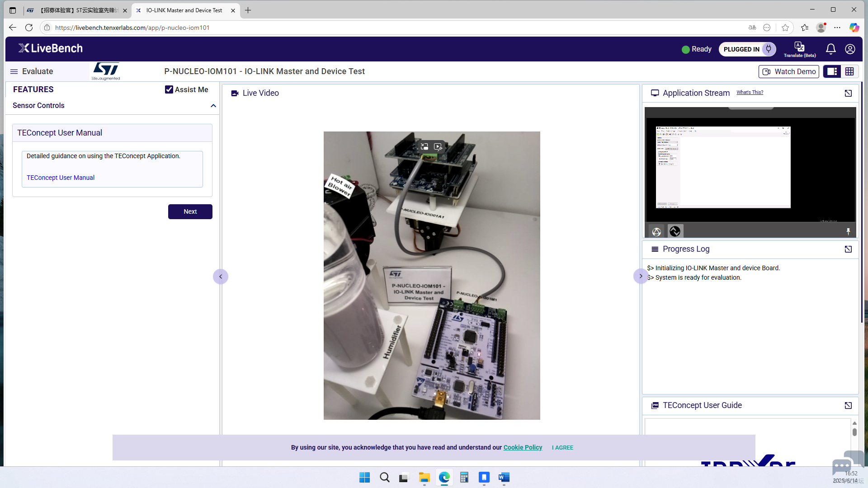Collapse the right side panel arrow
This screenshot has height=488, width=868.
(x=641, y=276)
